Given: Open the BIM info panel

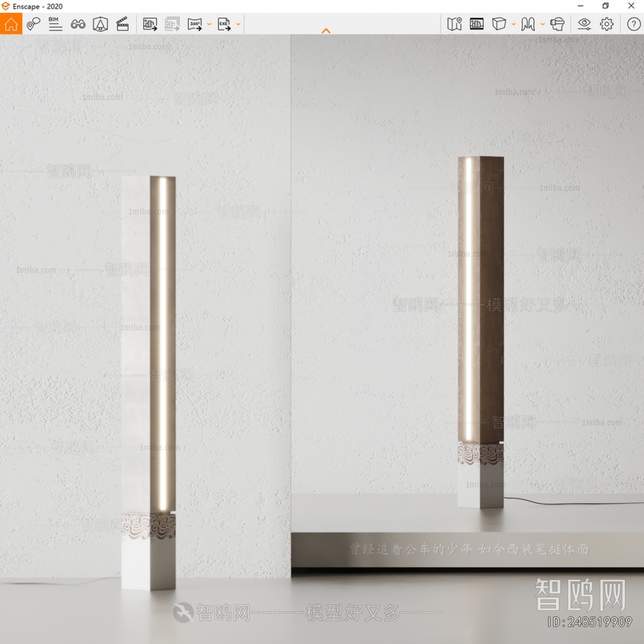Looking at the screenshot, I should (55, 24).
